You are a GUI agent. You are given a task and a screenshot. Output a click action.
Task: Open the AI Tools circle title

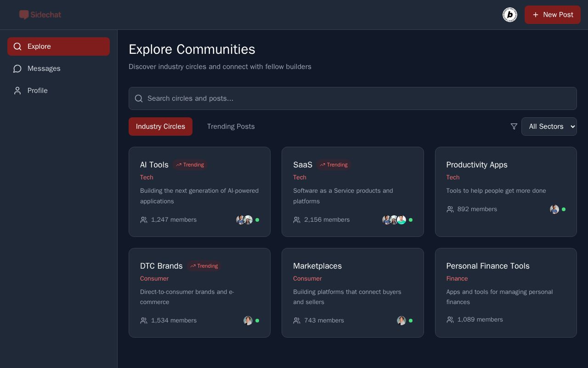coord(154,165)
